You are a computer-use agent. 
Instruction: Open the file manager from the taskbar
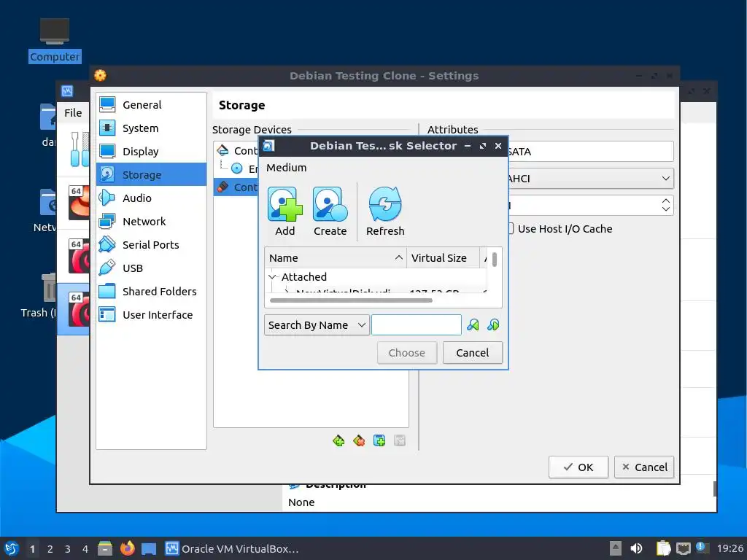coord(105,548)
